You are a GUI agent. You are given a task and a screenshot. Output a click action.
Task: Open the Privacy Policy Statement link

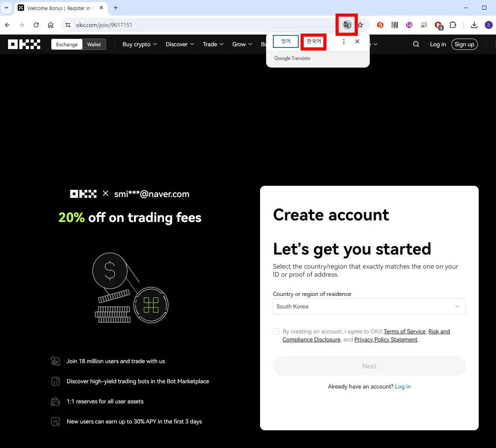click(x=386, y=339)
